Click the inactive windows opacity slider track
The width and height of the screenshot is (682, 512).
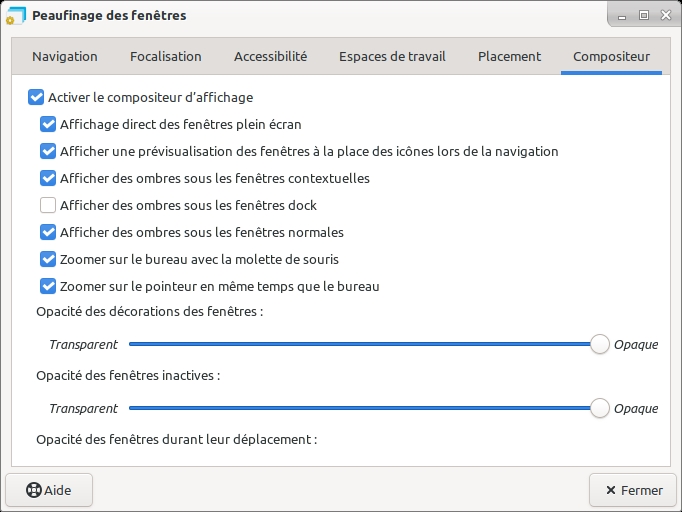click(360, 408)
